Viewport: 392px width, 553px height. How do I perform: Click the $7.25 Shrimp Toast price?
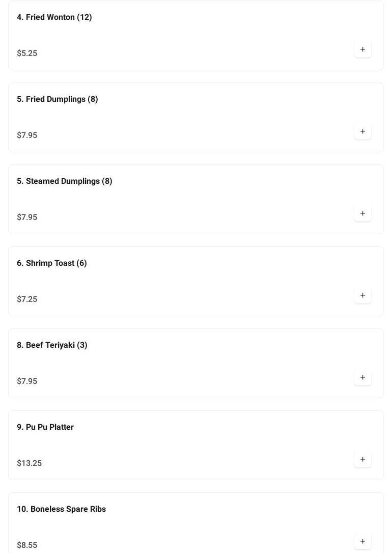(27, 299)
